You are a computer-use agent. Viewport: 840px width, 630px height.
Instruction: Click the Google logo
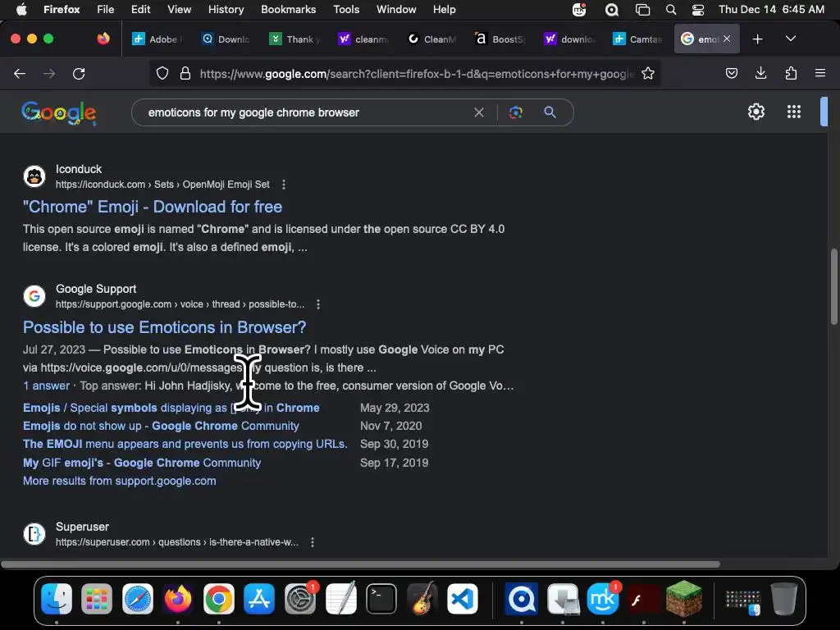click(59, 113)
